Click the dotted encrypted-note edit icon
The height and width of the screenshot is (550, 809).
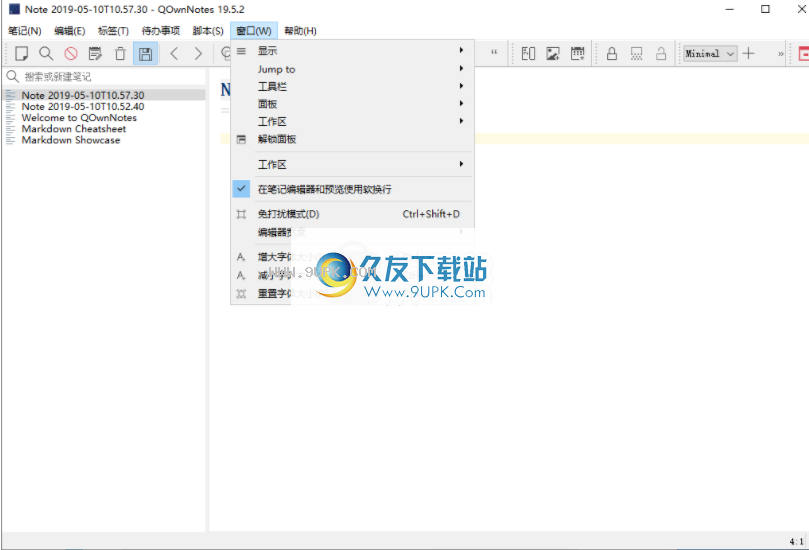pyautogui.click(x=637, y=54)
